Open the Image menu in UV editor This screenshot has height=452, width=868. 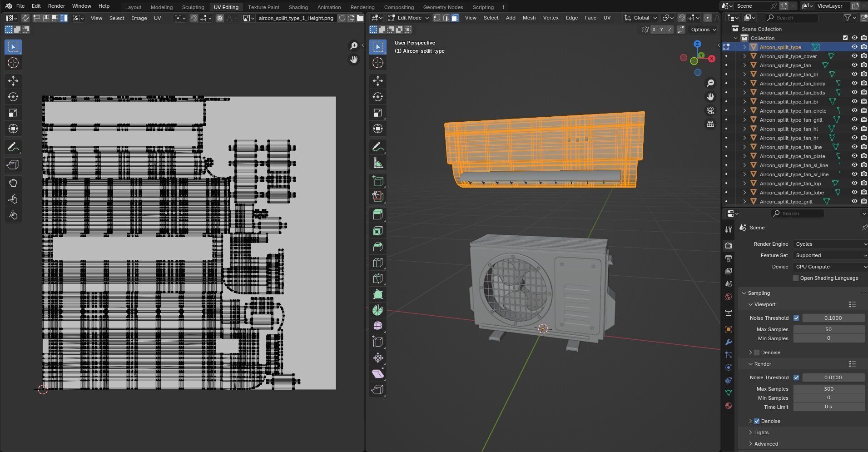pyautogui.click(x=139, y=18)
